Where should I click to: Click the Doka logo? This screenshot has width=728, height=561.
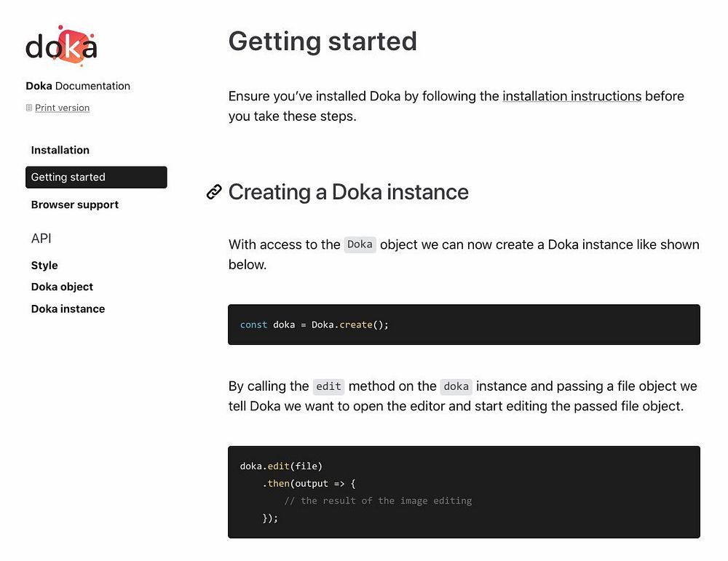point(61,46)
